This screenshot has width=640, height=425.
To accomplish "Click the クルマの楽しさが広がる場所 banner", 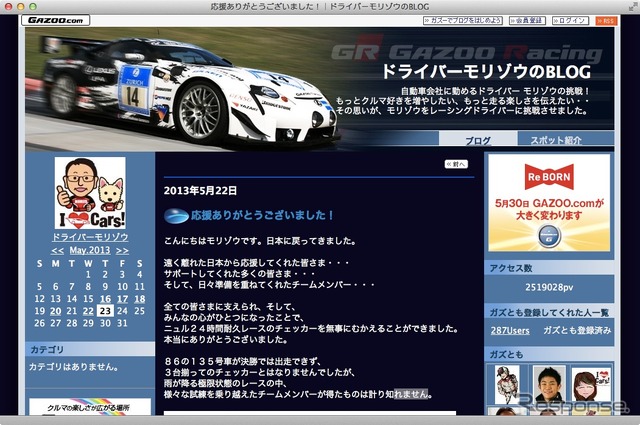I will coord(89,407).
